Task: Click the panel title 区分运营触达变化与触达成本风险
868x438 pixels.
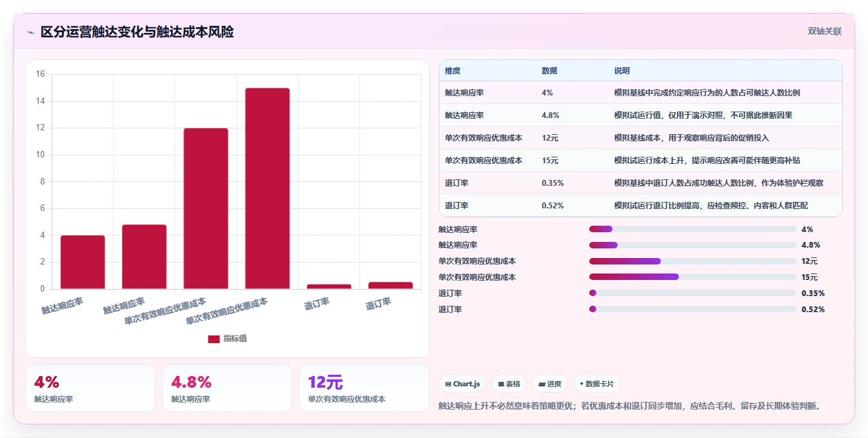Action: click(x=137, y=32)
